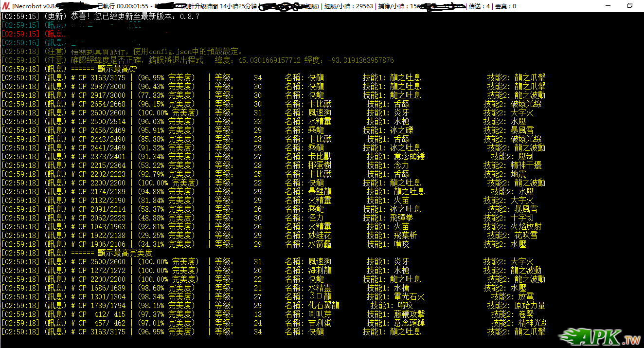644x348 pixels.
Task: Click the 97.01% 完美度 value
Action: pyautogui.click(x=166, y=323)
